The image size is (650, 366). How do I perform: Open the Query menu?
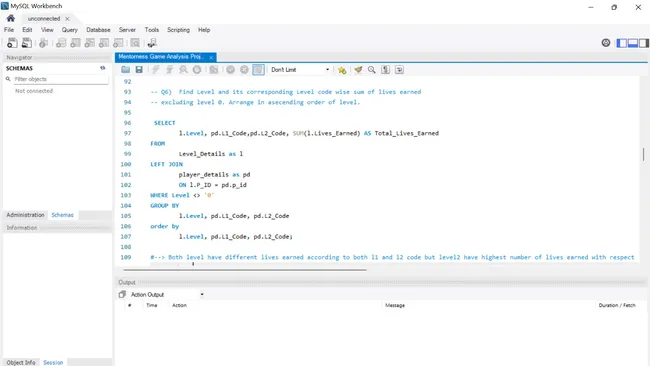pos(70,30)
